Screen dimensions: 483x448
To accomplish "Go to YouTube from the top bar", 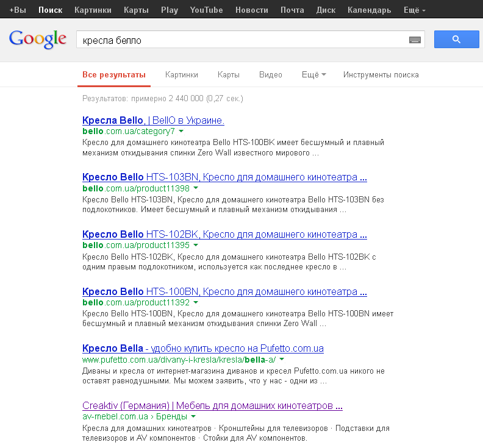I will pyautogui.click(x=206, y=10).
